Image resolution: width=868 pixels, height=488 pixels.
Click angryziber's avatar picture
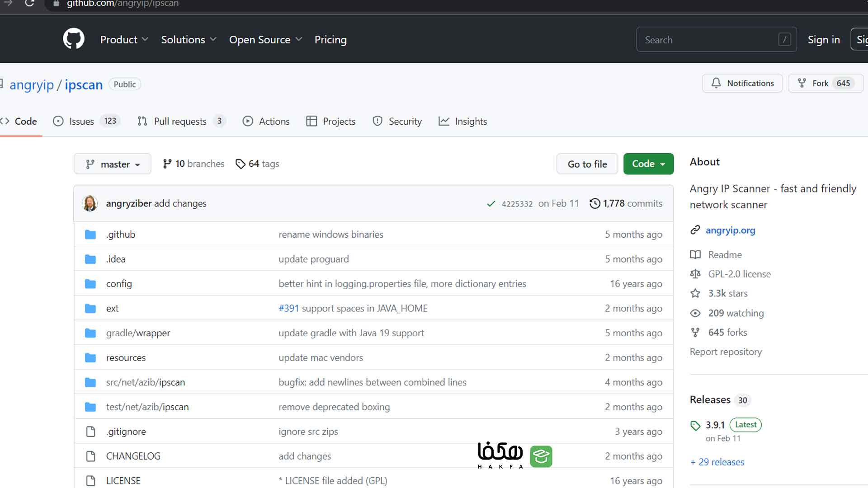tap(90, 203)
